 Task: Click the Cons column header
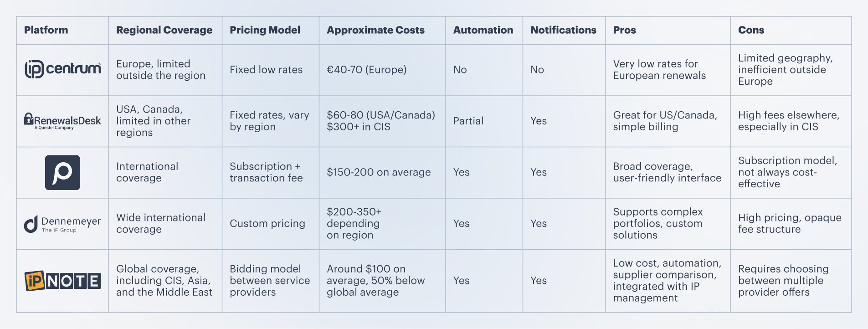click(751, 30)
